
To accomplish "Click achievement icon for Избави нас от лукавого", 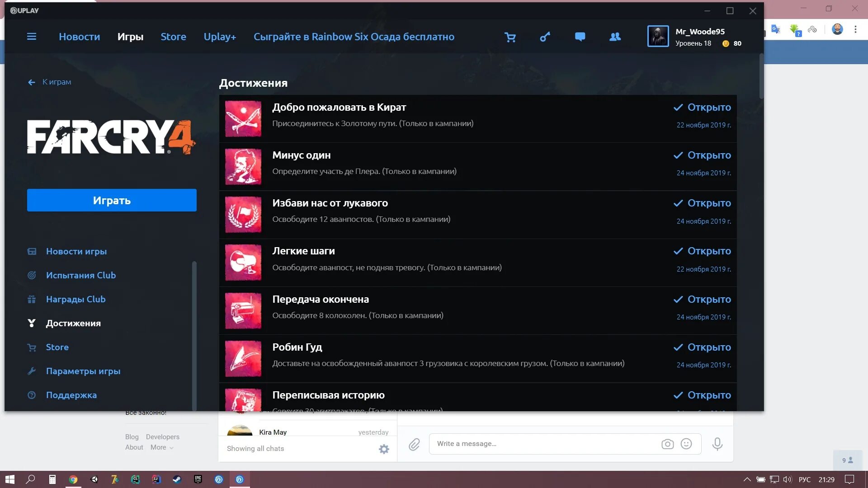I will click(x=243, y=215).
